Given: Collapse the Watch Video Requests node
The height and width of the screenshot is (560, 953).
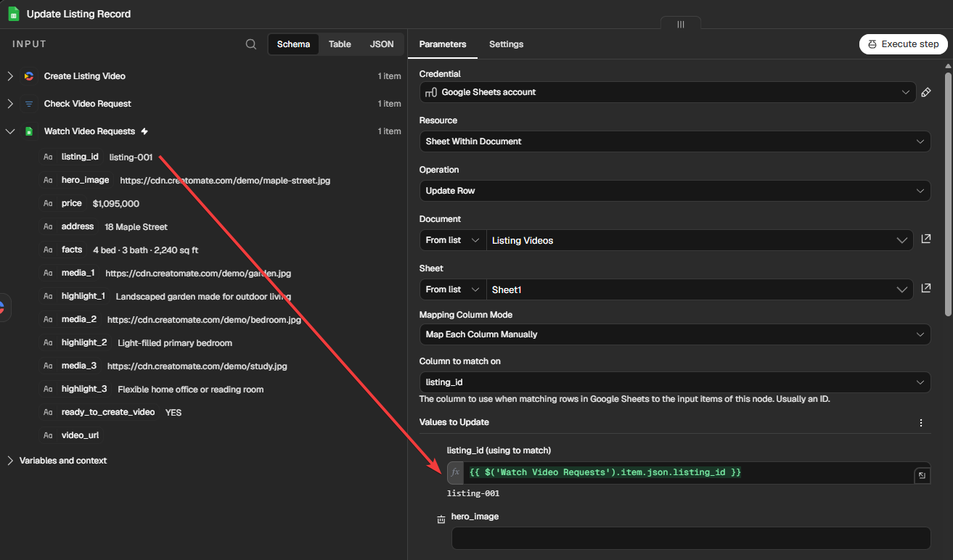Looking at the screenshot, I should 10,131.
